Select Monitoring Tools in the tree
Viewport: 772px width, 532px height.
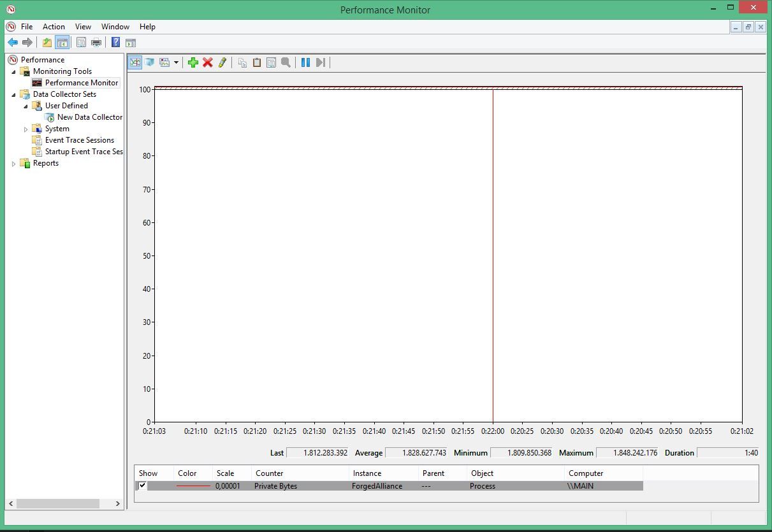62,71
